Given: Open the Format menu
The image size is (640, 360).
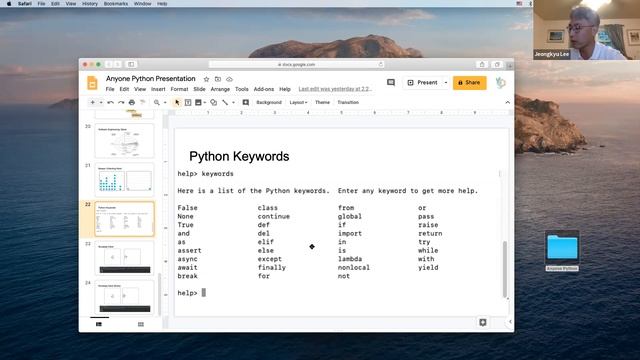Looking at the screenshot, I should point(179,89).
